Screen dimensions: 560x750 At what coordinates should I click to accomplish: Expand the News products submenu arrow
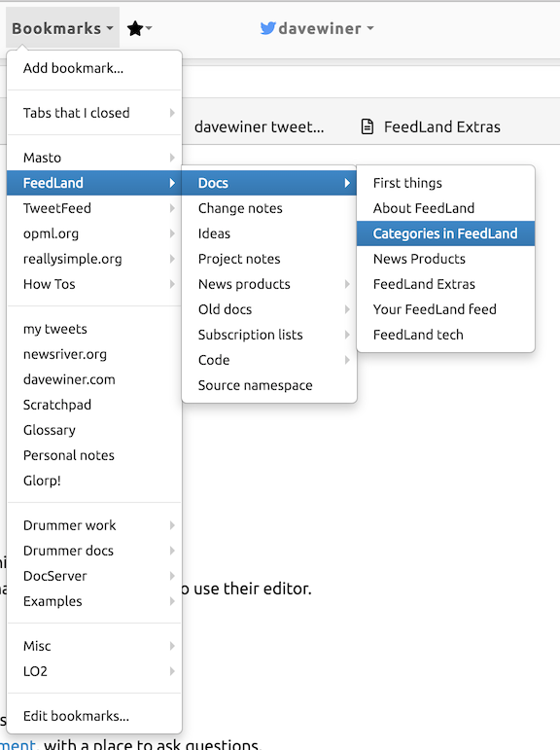(347, 284)
